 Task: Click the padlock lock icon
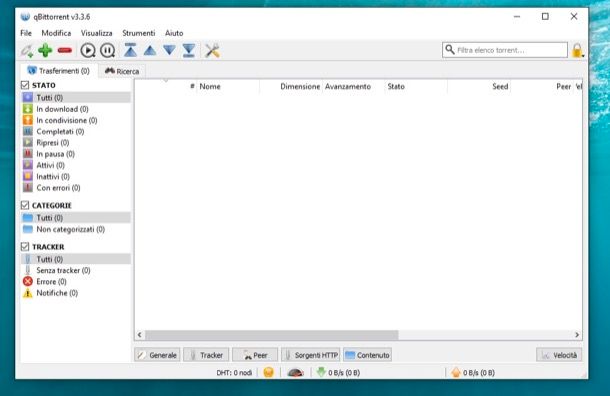[577, 51]
